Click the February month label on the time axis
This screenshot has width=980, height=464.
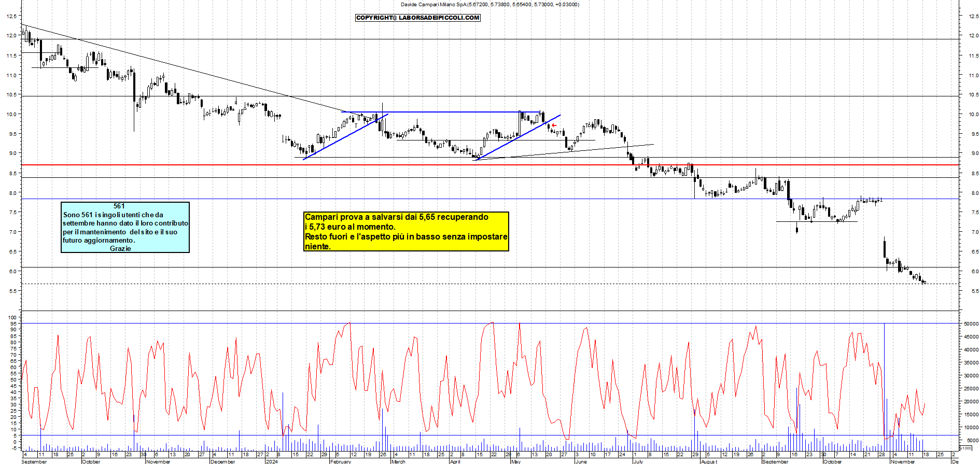click(x=341, y=461)
